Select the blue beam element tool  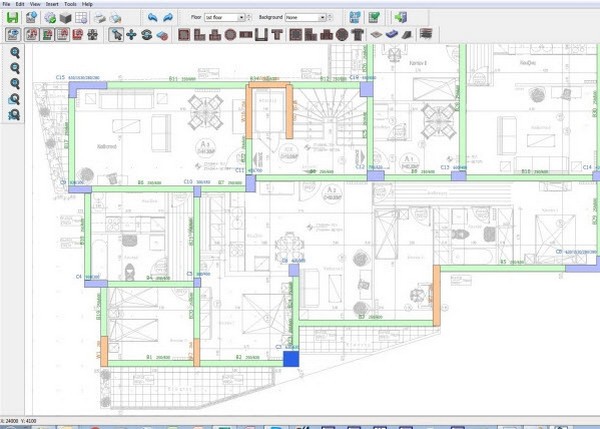coord(392,34)
